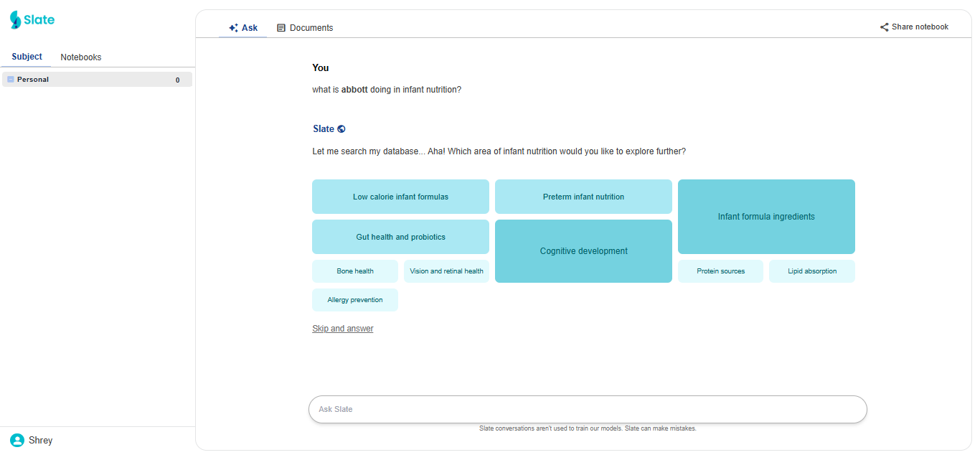Click the sparkle icon on Ask tab

(233, 28)
